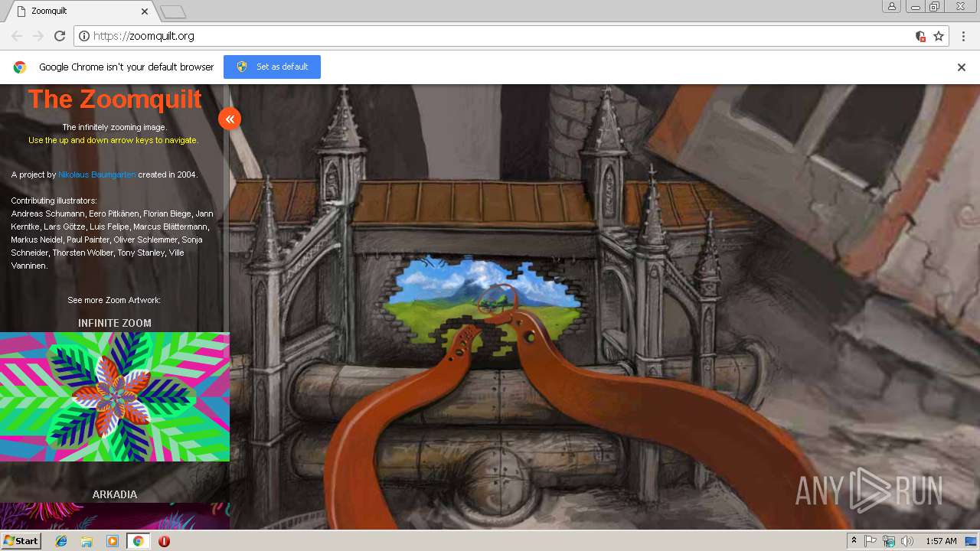Show hidden system tray icons
Image resolution: width=980 pixels, height=551 pixels.
click(x=854, y=541)
